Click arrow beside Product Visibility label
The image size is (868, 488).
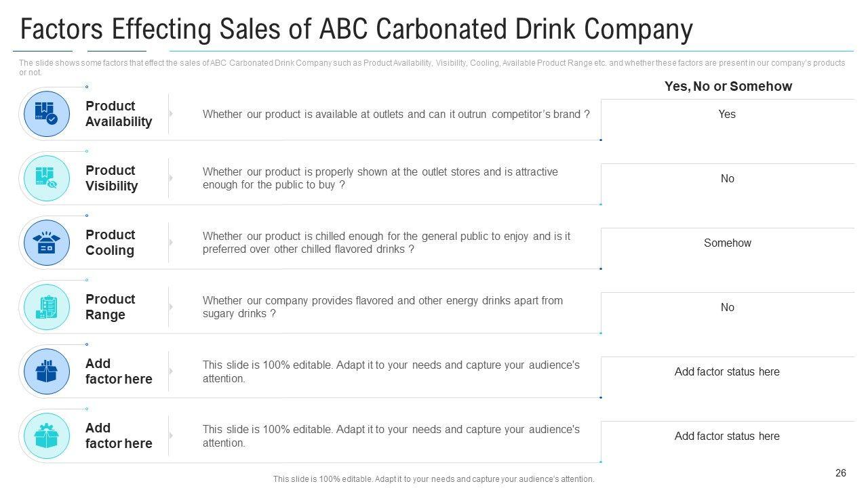[171, 178]
